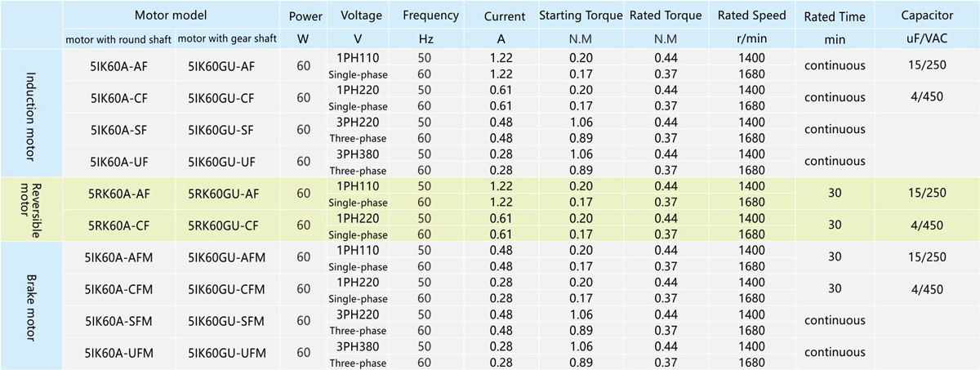Screen dimensions: 980x370
Task: Click the Rated Time header
Action: (x=834, y=16)
